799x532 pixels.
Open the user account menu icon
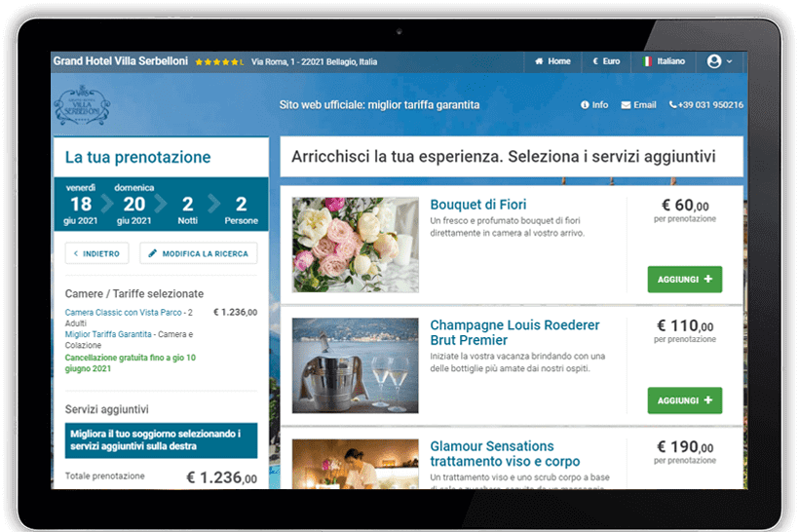pos(714,61)
